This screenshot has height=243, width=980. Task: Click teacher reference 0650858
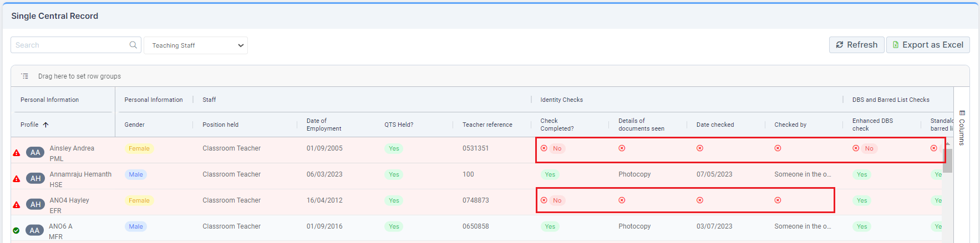[476, 226]
